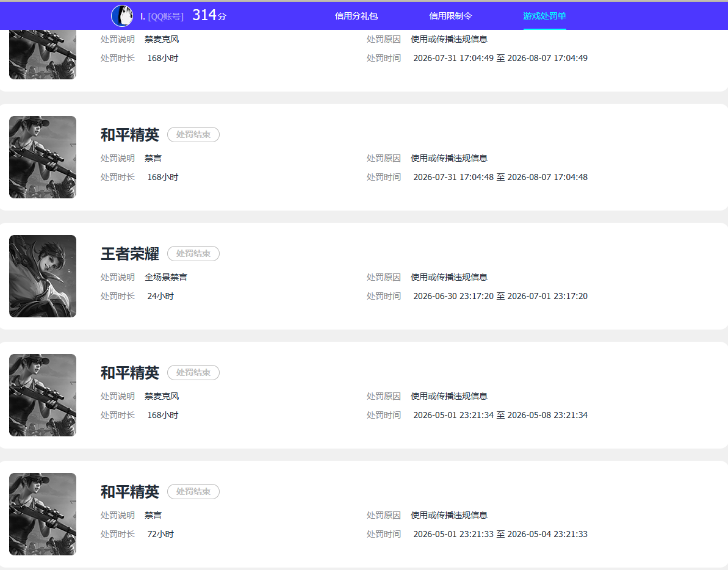728x570 pixels.
Task: Click 处罚结束 badge for the 72小时 record
Action: click(x=193, y=491)
